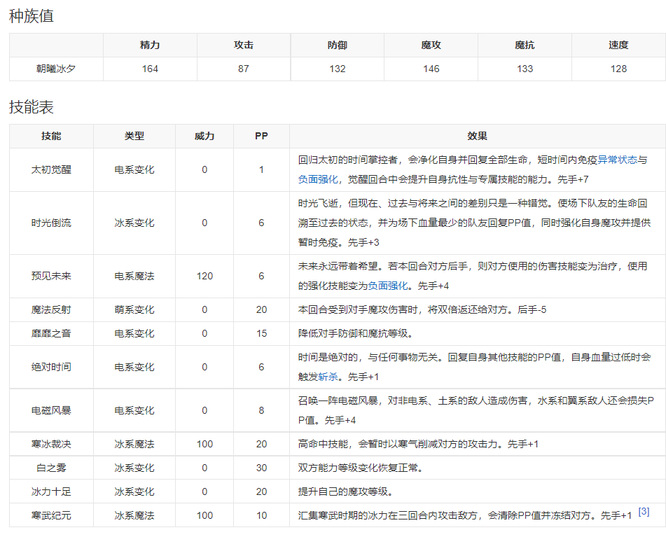The image size is (666, 537).
Task: Click effect text 降低对手防御和魔抗等级
Action: (355, 334)
